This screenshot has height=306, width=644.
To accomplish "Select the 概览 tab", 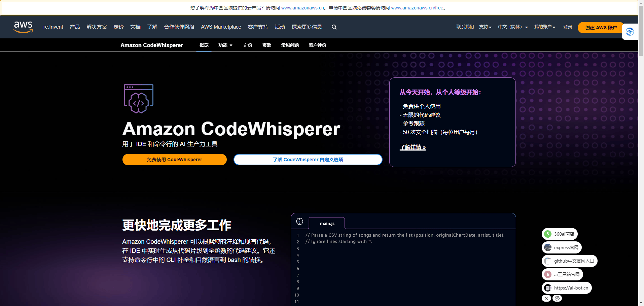I will coord(204,45).
